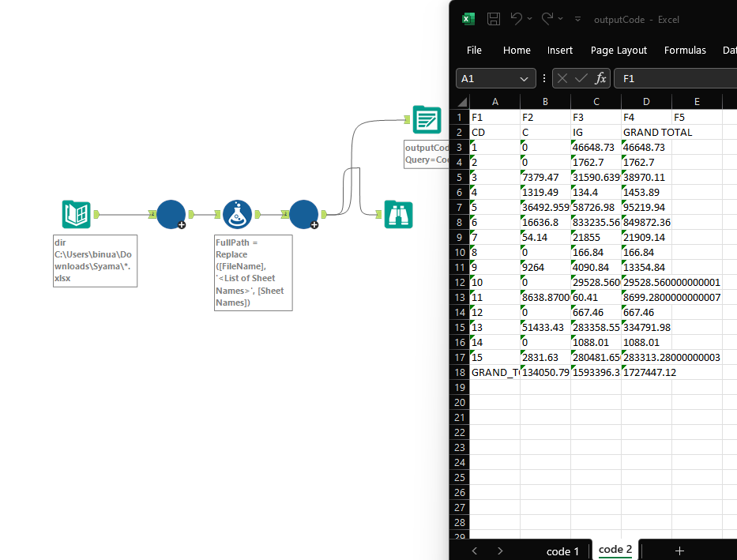The width and height of the screenshot is (737, 560).
Task: Click the FullPath Replace formula annotation
Action: (254, 272)
